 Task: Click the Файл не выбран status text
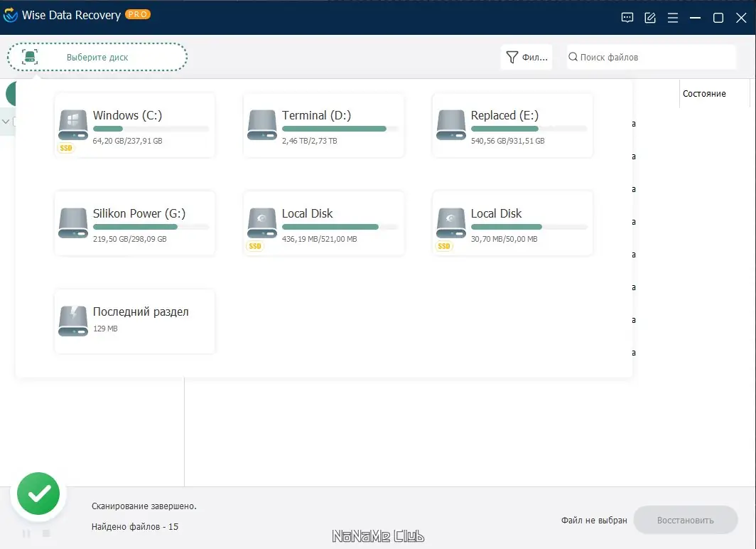[594, 520]
